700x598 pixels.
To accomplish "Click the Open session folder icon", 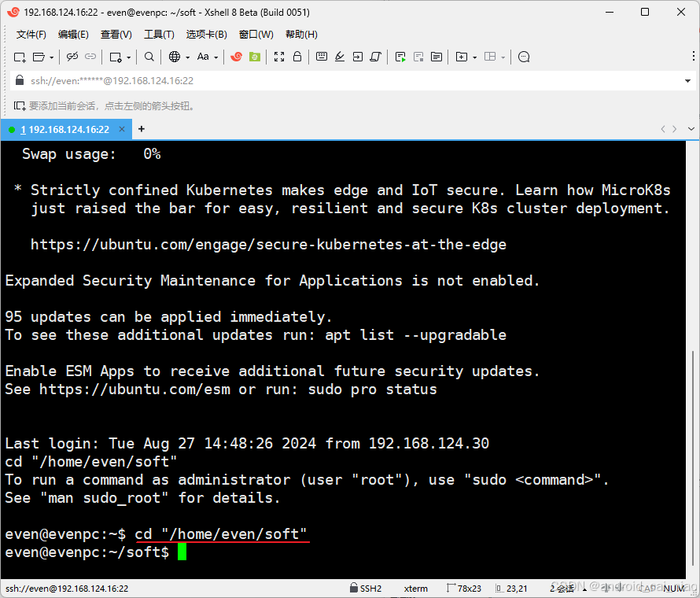I will 39,57.
